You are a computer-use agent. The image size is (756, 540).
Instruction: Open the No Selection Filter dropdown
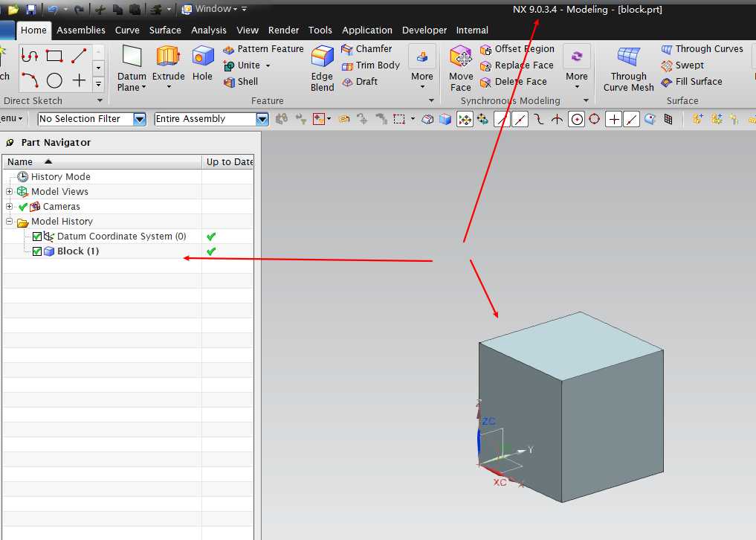139,119
